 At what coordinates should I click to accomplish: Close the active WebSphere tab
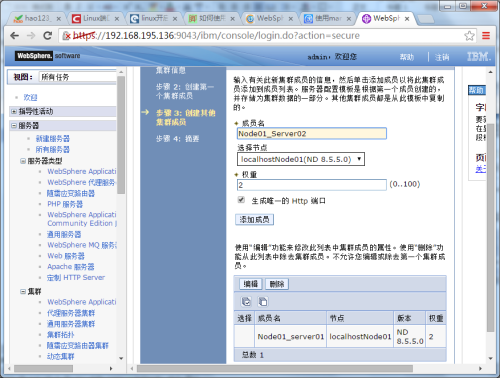[x=407, y=19]
